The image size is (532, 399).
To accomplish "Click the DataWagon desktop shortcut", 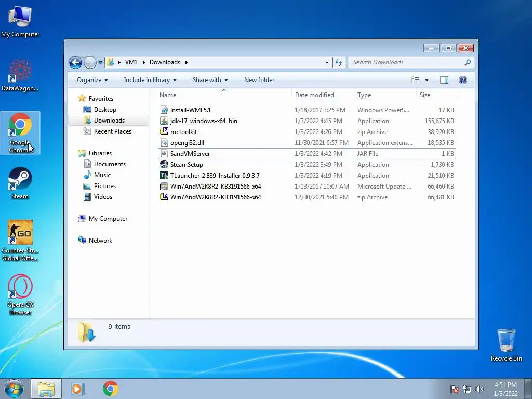I will pos(20,76).
